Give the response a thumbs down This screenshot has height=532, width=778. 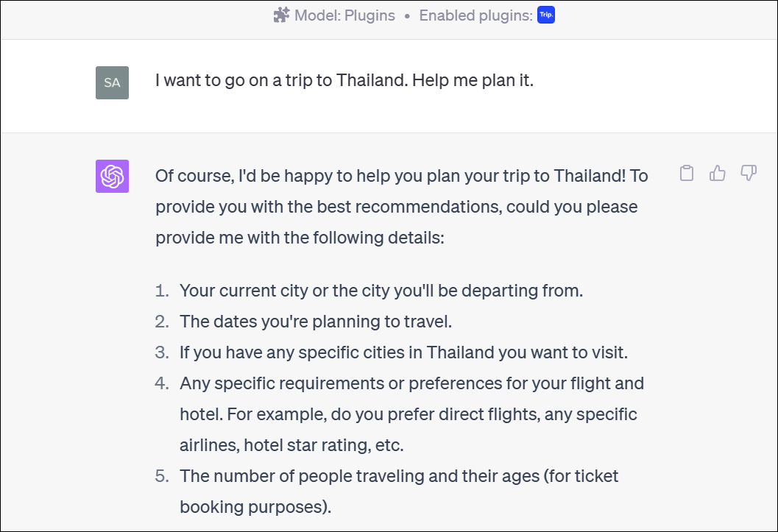748,174
